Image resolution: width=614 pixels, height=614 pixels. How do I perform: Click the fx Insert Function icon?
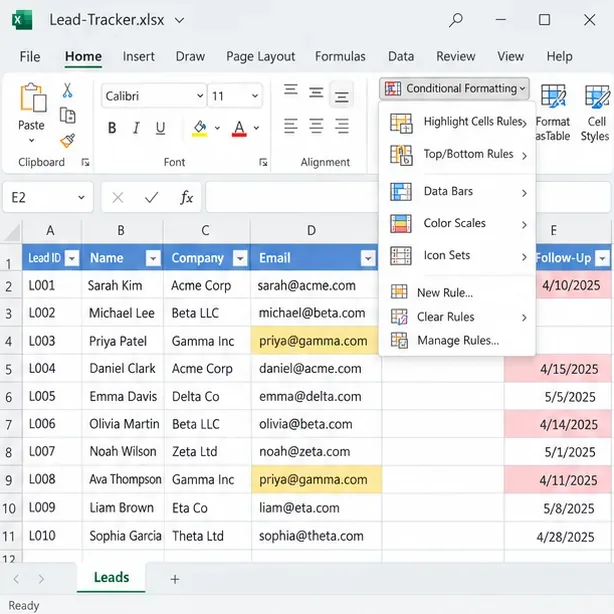[186, 197]
